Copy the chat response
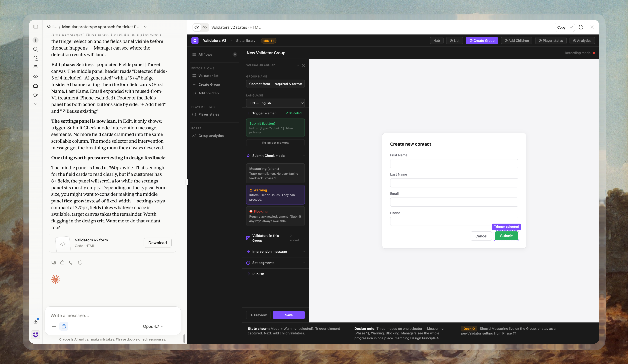Screen dimensions: 628x364 click(x=54, y=262)
